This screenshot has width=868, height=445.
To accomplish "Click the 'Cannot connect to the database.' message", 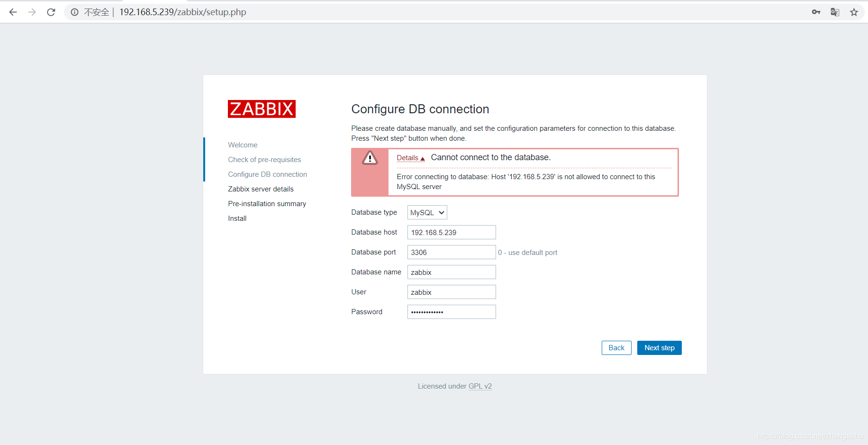I will point(491,157).
